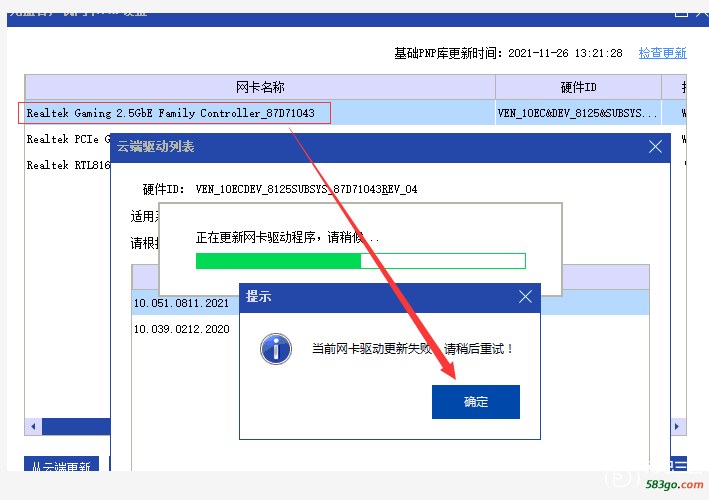Choose driver version 10.039.0212.2020

coord(181,329)
